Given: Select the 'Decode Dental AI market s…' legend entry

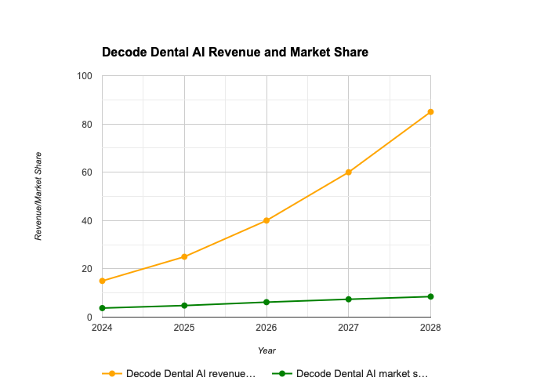Looking at the screenshot, I should coord(350,374).
